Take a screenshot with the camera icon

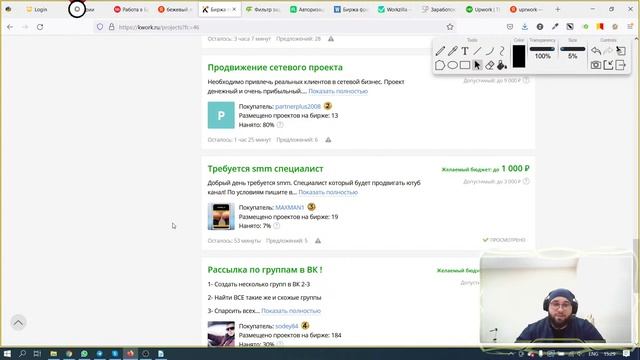tap(596, 65)
